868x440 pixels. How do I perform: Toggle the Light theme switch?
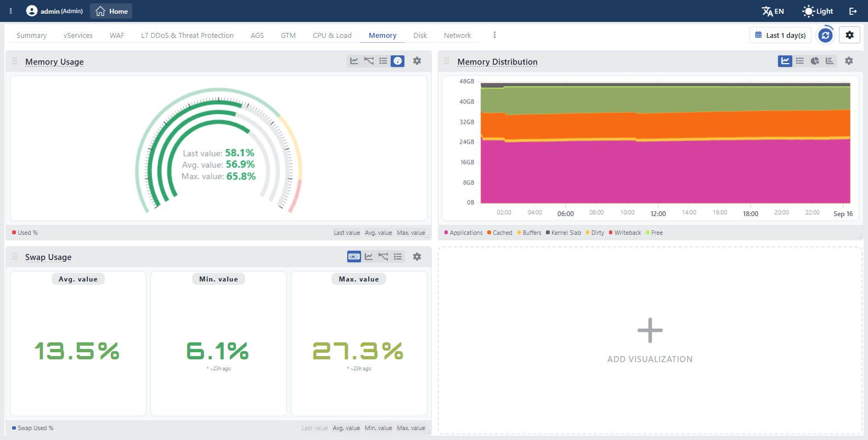click(x=818, y=11)
